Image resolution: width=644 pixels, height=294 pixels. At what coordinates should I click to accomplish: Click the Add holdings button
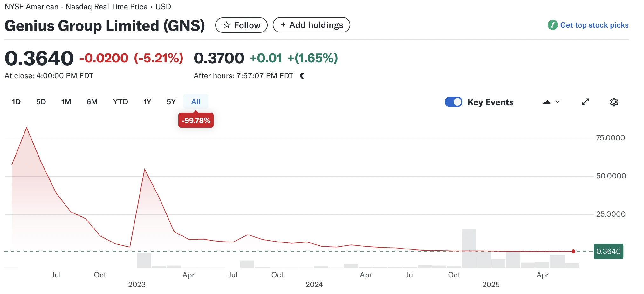[x=311, y=25]
